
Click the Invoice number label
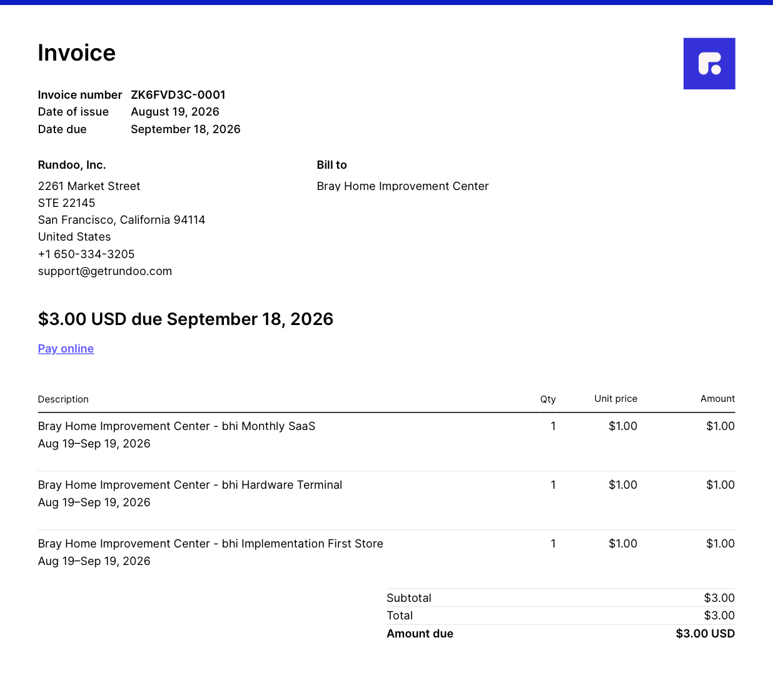80,95
